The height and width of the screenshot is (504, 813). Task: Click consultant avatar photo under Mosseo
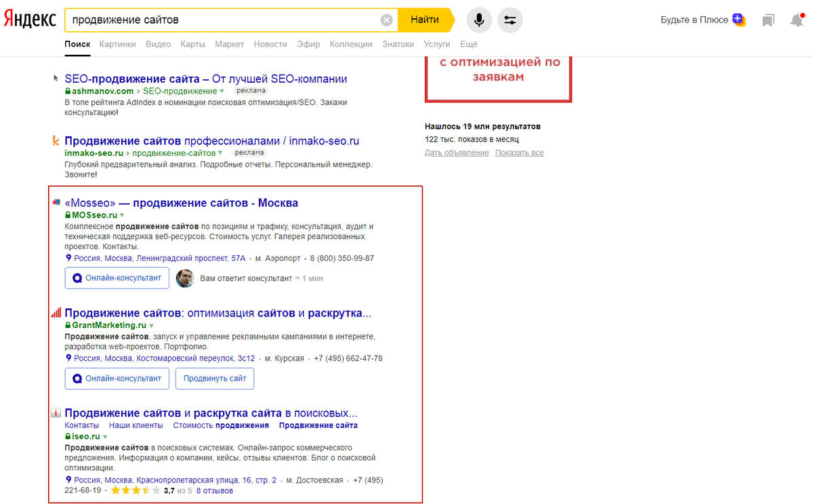(185, 278)
